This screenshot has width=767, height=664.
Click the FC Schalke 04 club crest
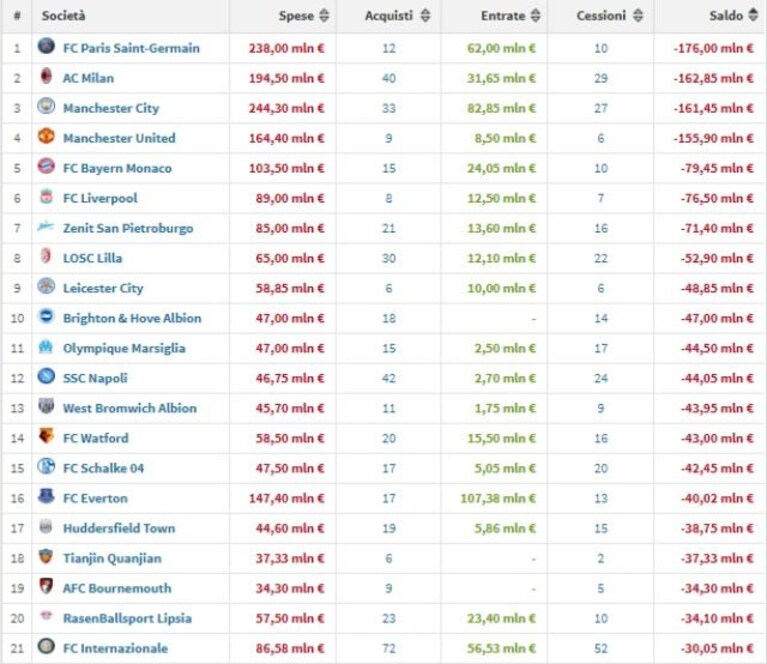[x=46, y=466]
